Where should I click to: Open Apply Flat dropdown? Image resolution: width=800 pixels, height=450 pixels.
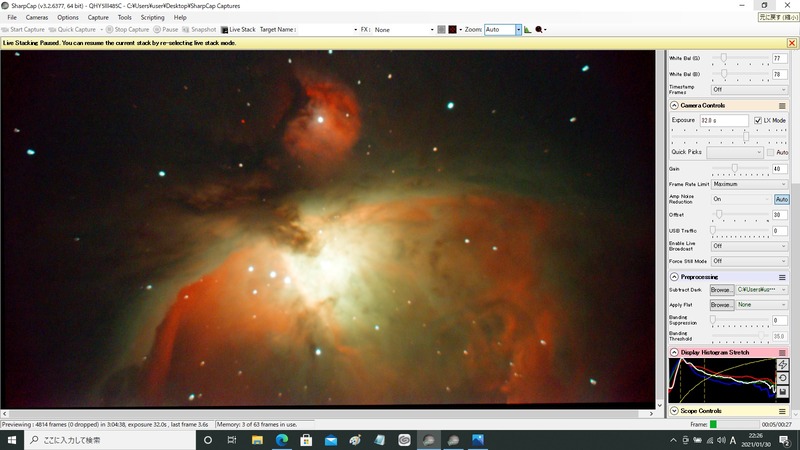[762, 305]
